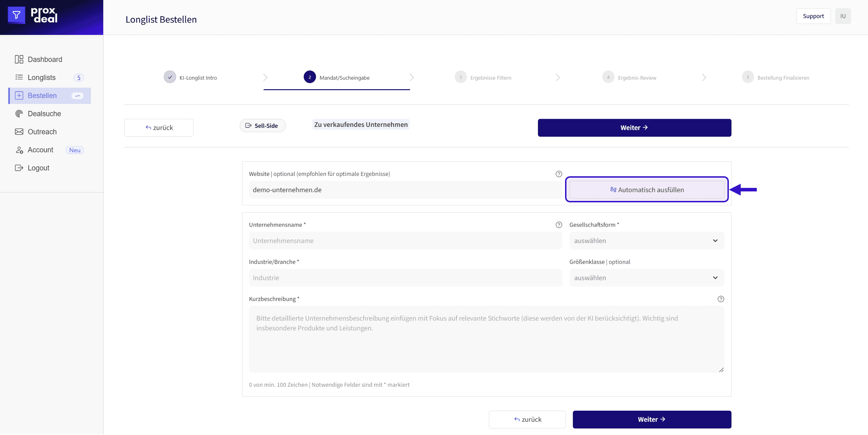Open the Website field help icon
The width and height of the screenshot is (868, 435).
tap(559, 174)
